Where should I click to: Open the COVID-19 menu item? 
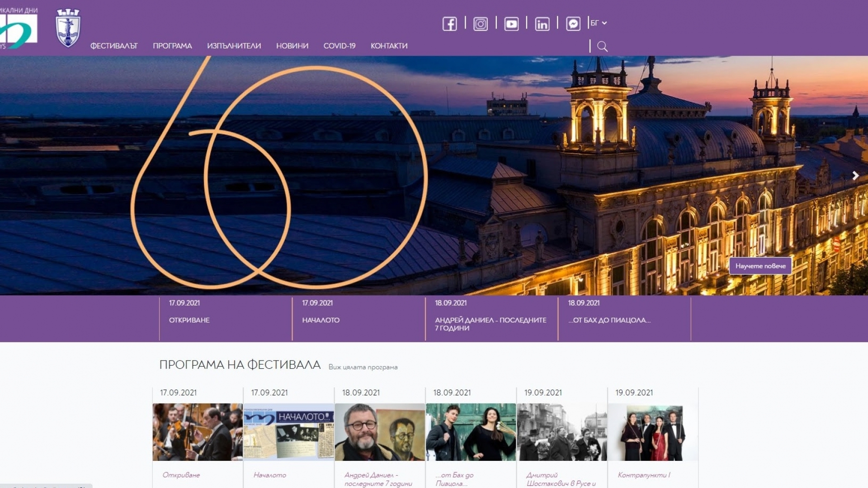coord(340,46)
